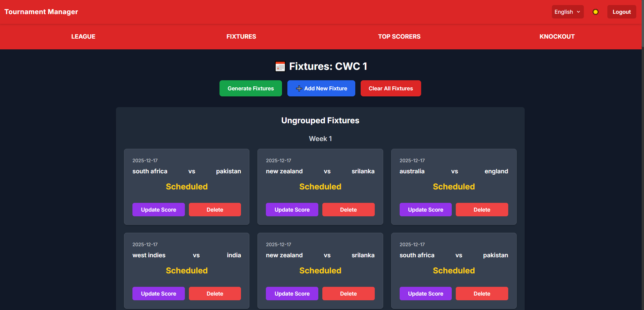
Task: Click the plus icon on Add New Fixture
Action: pos(299,88)
